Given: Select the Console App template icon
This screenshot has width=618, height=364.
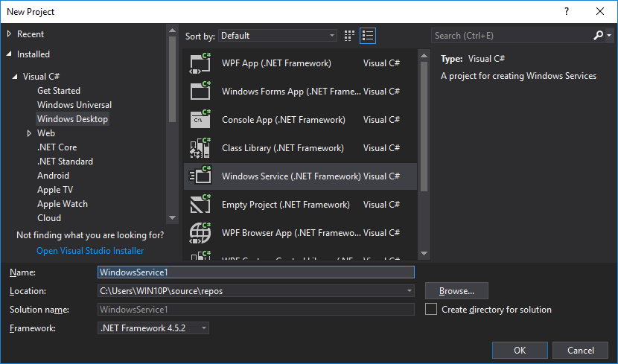Looking at the screenshot, I should (200, 120).
